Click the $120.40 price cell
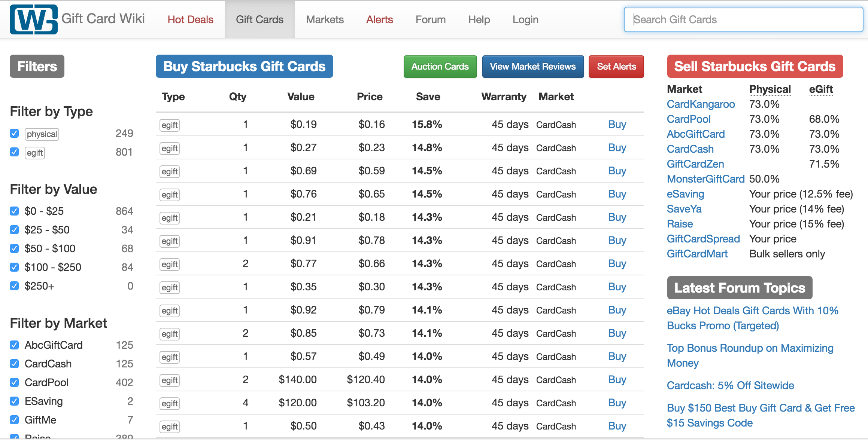The height and width of the screenshot is (440, 868). click(366, 379)
